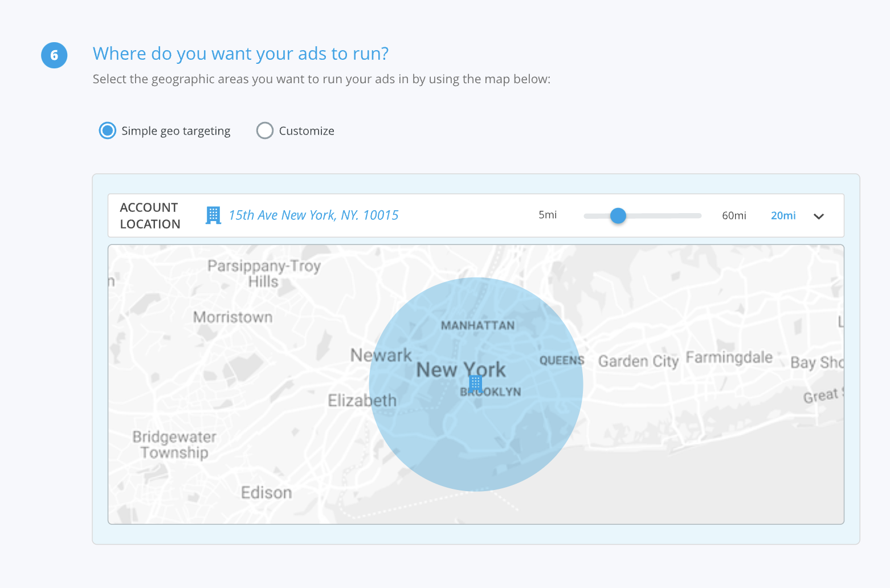Click the New York label on the map
The width and height of the screenshot is (890, 588).
click(461, 370)
